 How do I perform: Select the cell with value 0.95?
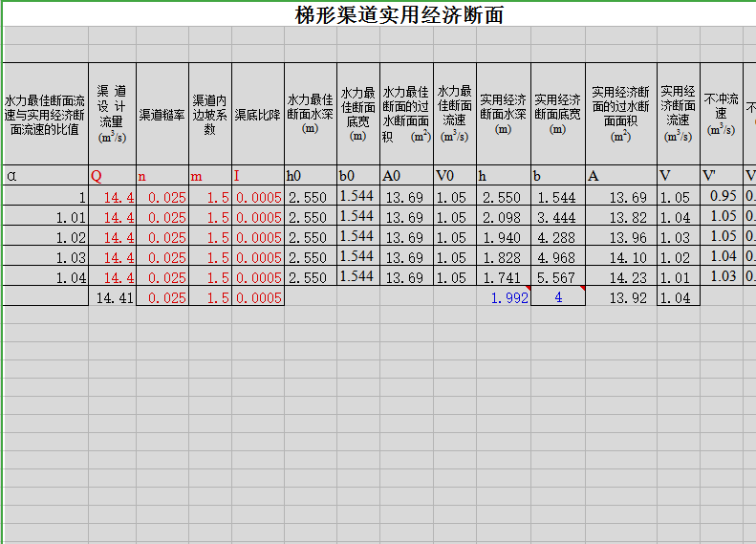722,197
